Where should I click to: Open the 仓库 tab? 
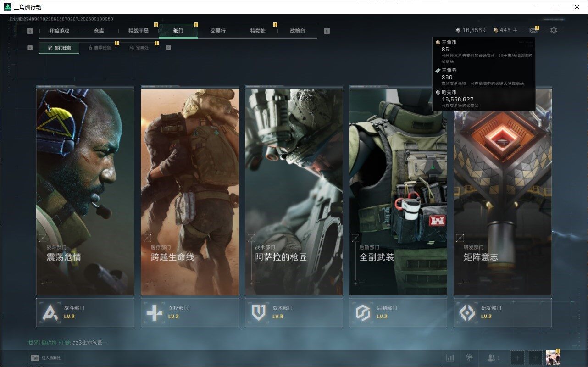pos(99,31)
